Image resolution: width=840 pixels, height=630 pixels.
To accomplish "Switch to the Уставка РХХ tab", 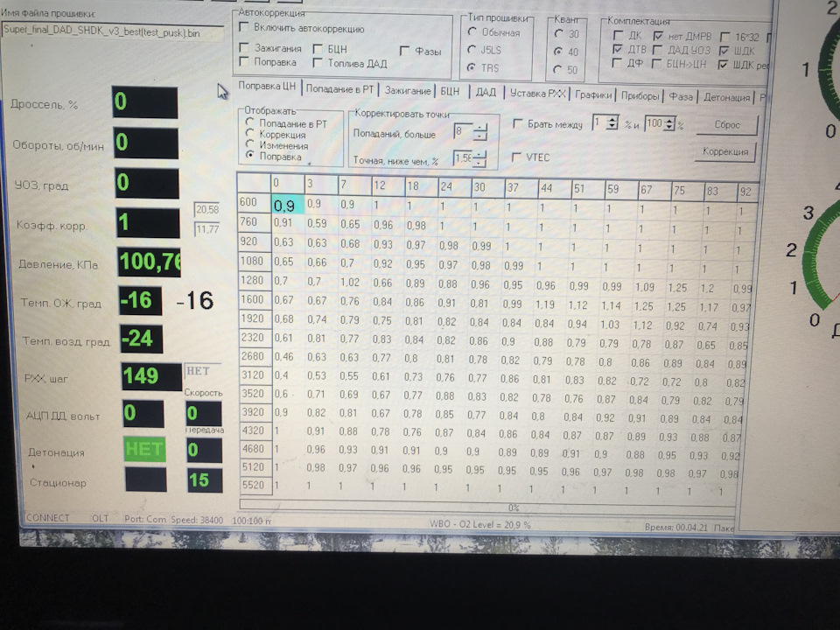I will 537,94.
